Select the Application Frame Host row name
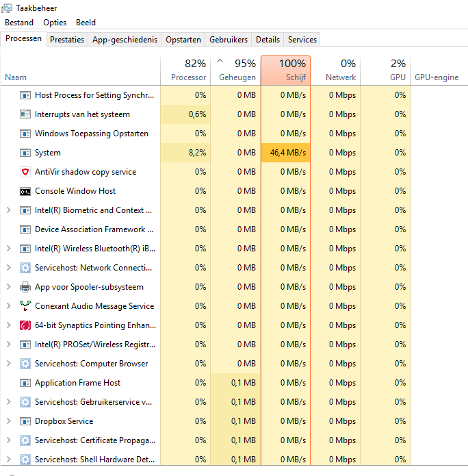 click(x=77, y=383)
